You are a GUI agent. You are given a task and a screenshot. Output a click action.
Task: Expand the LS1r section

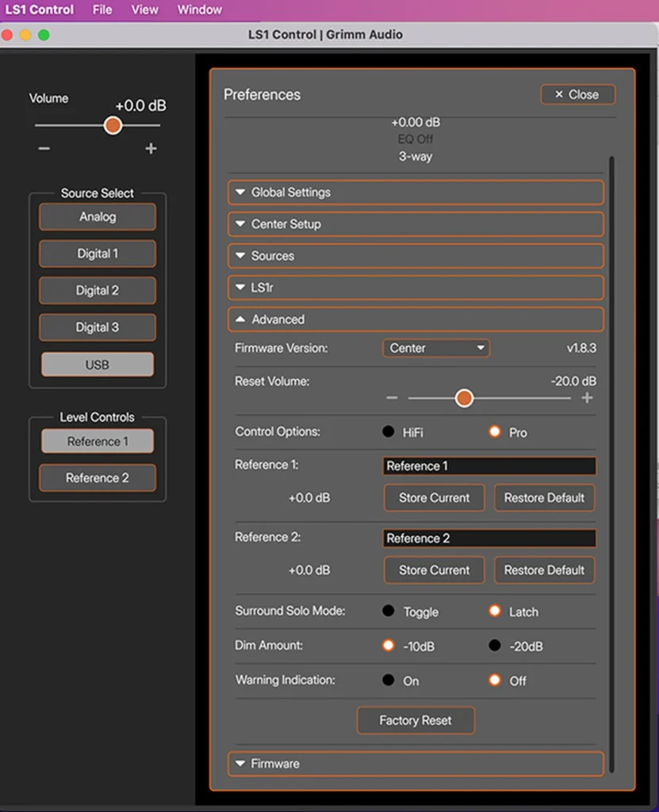[416, 287]
